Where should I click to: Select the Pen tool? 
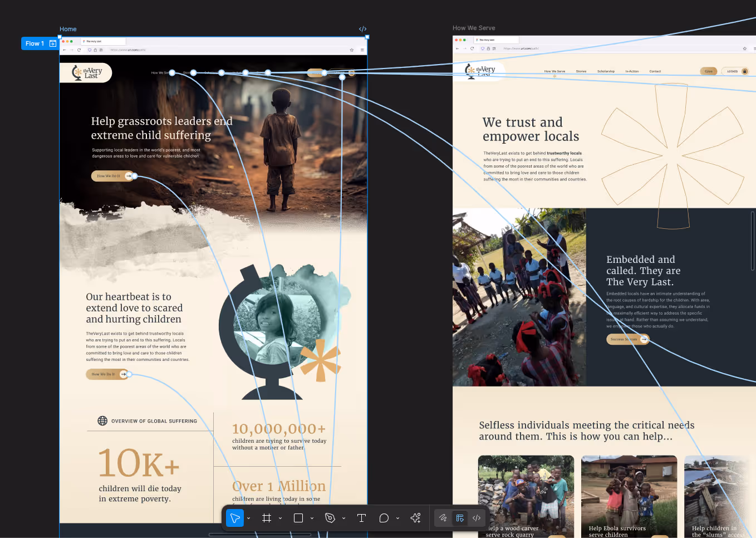pos(330,518)
